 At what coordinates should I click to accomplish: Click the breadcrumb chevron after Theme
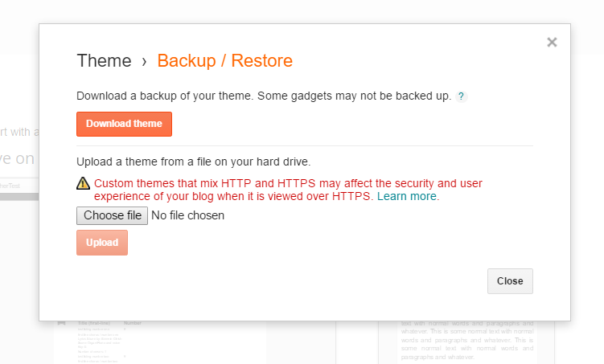click(144, 62)
